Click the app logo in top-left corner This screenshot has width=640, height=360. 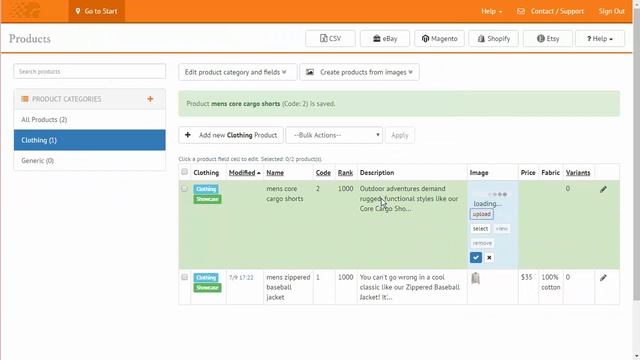click(25, 10)
